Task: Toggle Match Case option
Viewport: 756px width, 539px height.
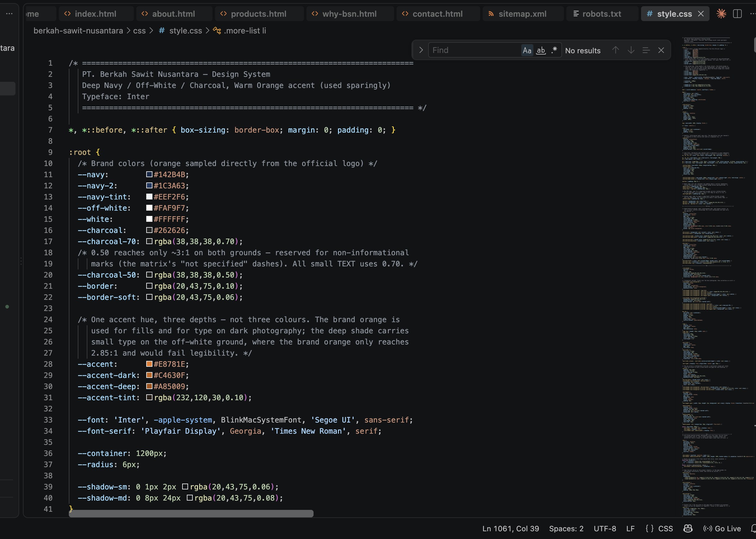Action: [x=527, y=50]
